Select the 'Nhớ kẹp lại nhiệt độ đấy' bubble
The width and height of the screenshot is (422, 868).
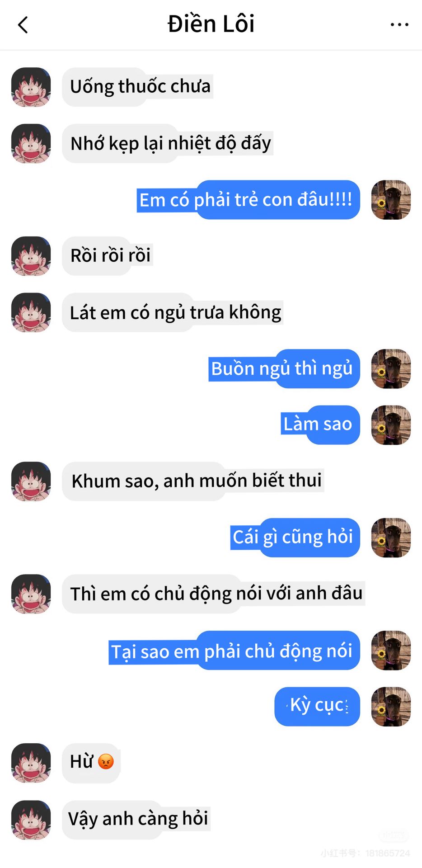pos(168,143)
